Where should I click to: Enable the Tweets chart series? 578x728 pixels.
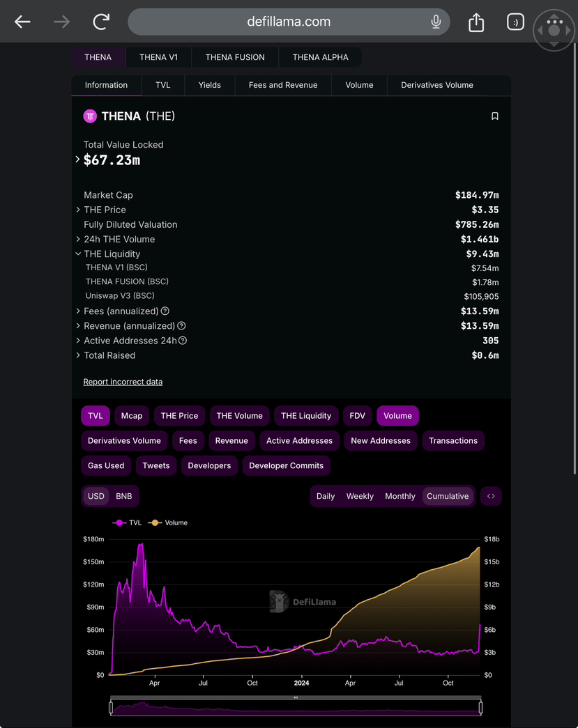tap(156, 465)
